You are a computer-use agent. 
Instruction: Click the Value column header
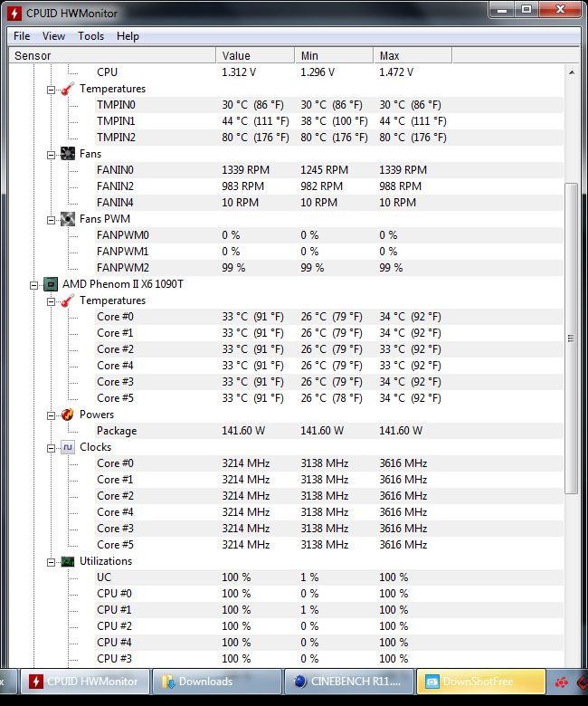pyautogui.click(x=255, y=55)
